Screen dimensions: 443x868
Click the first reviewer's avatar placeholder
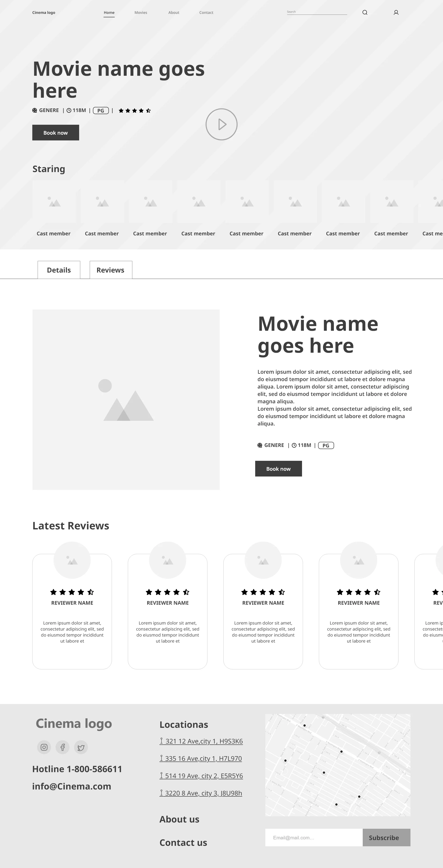click(x=72, y=560)
